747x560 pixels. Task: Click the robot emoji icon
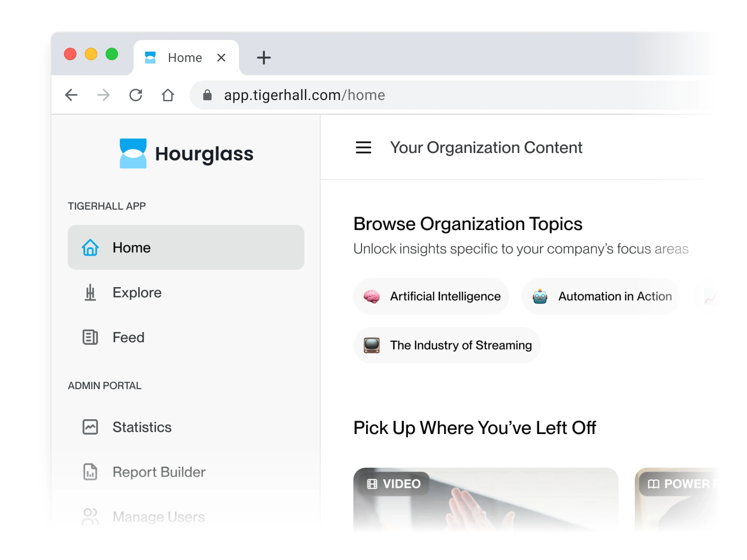coord(540,296)
